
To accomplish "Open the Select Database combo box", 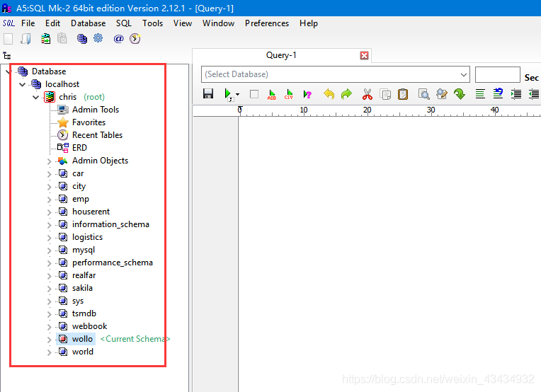I will pyautogui.click(x=336, y=74).
